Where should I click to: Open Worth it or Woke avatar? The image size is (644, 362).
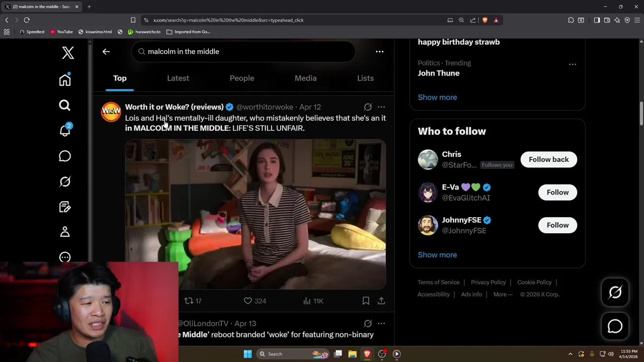(111, 112)
